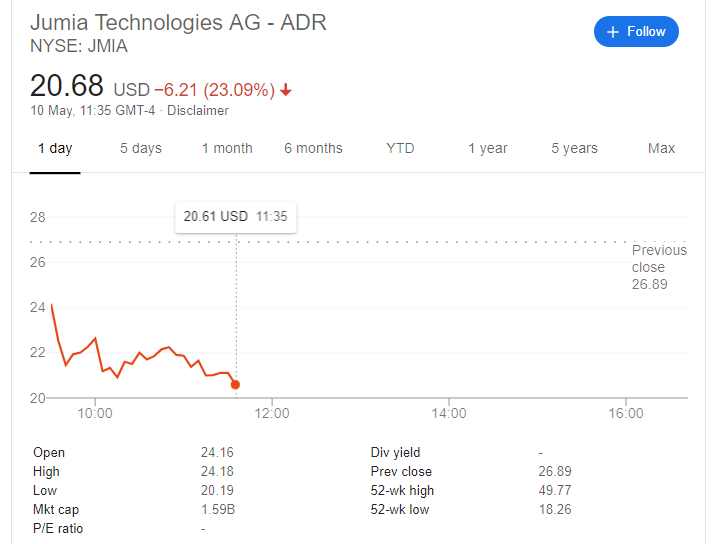Open the Disclaimer link
The image size is (720, 544).
pos(198,111)
